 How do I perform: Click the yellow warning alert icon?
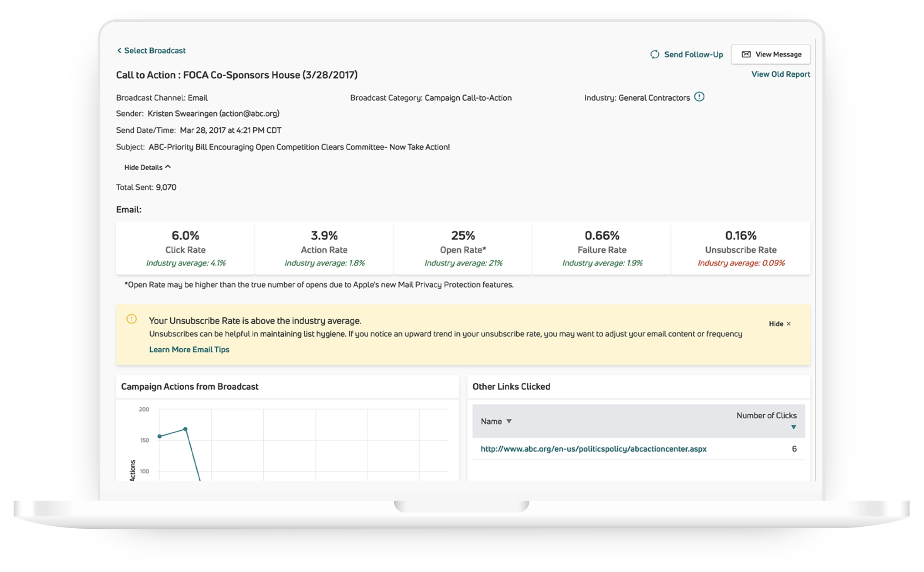tap(132, 319)
